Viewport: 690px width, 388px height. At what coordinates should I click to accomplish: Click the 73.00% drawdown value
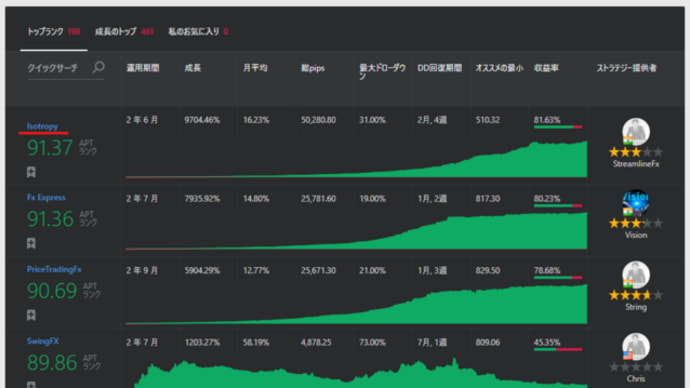click(x=372, y=342)
